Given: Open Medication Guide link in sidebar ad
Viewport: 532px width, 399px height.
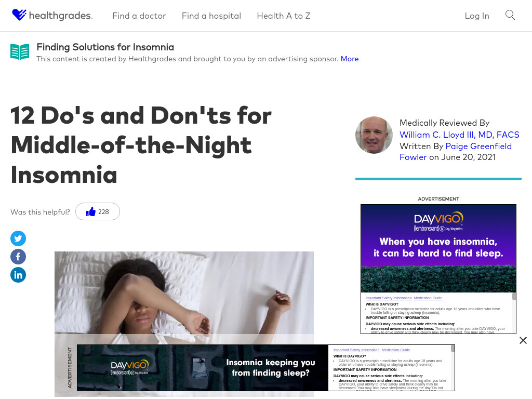Looking at the screenshot, I should click(428, 298).
